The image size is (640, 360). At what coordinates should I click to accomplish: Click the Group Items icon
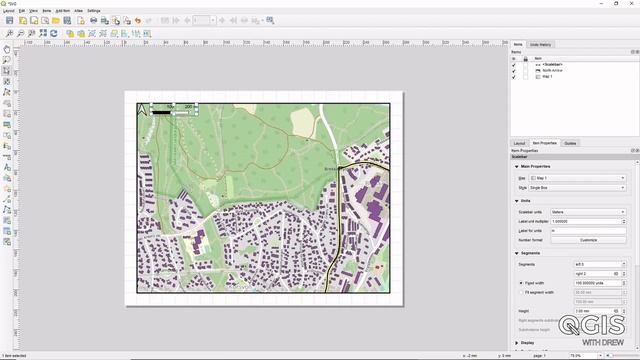click(92, 33)
